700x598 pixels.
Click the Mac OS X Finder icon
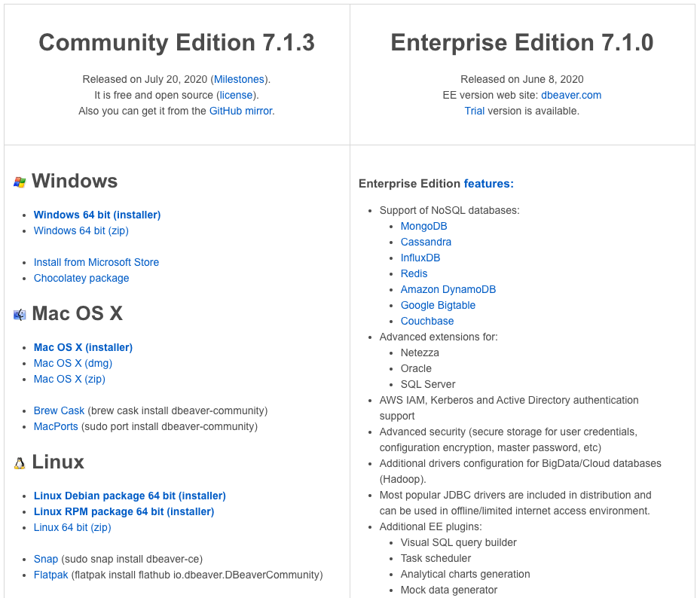tap(20, 315)
